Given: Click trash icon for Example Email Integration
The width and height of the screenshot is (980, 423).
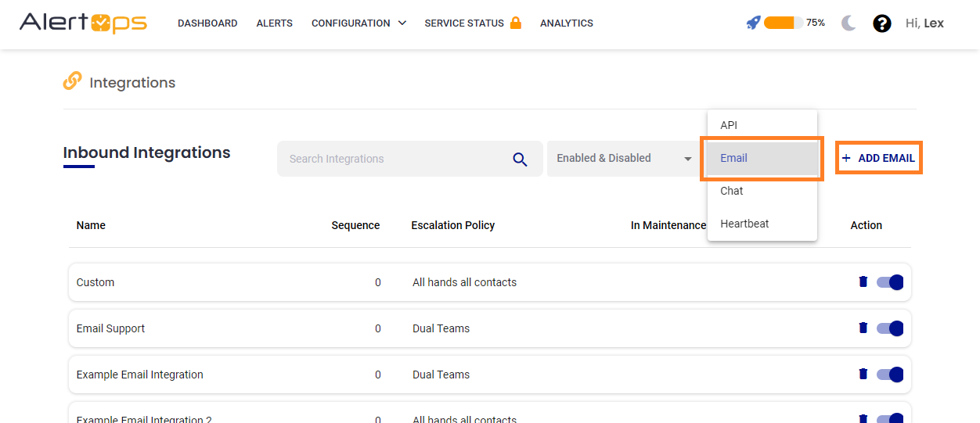Looking at the screenshot, I should (863, 374).
